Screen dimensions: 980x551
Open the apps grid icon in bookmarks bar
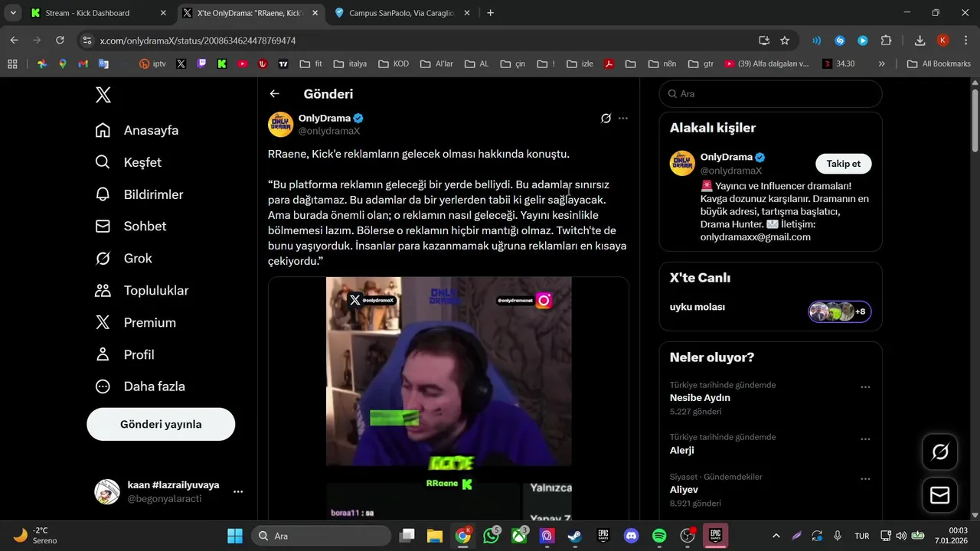click(x=12, y=64)
